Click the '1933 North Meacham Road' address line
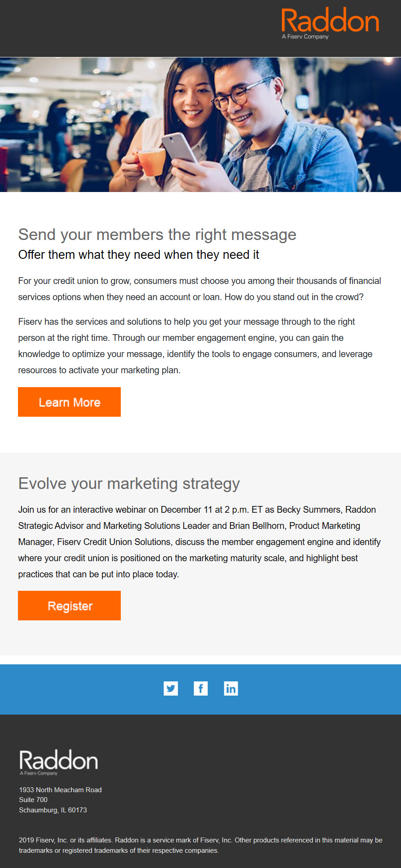Image resolution: width=401 pixels, height=868 pixels. (x=60, y=790)
